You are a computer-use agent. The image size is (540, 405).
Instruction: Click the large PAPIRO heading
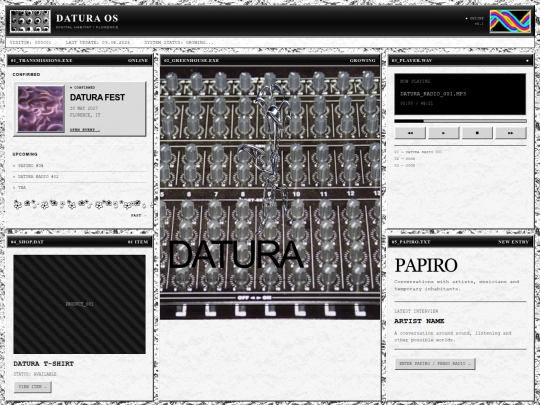pyautogui.click(x=426, y=265)
